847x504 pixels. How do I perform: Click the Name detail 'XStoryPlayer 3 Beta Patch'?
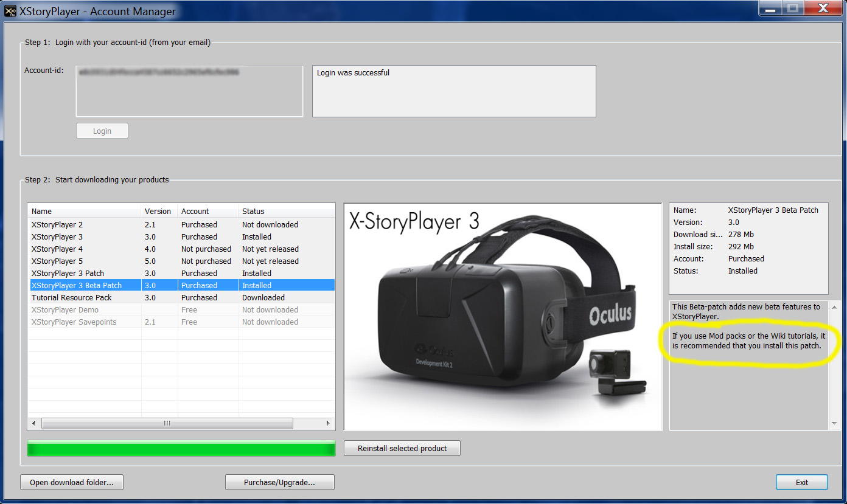click(746, 210)
